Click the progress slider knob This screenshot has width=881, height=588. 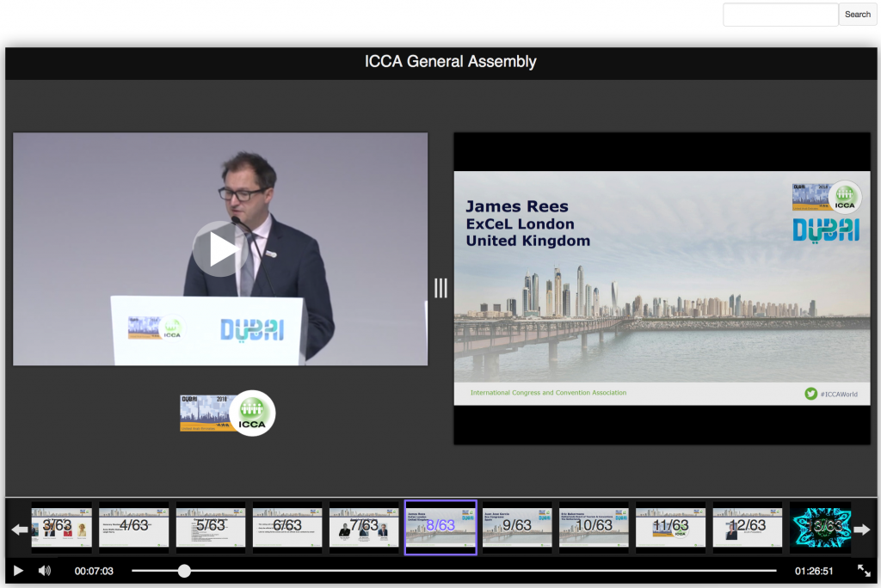[x=184, y=571]
